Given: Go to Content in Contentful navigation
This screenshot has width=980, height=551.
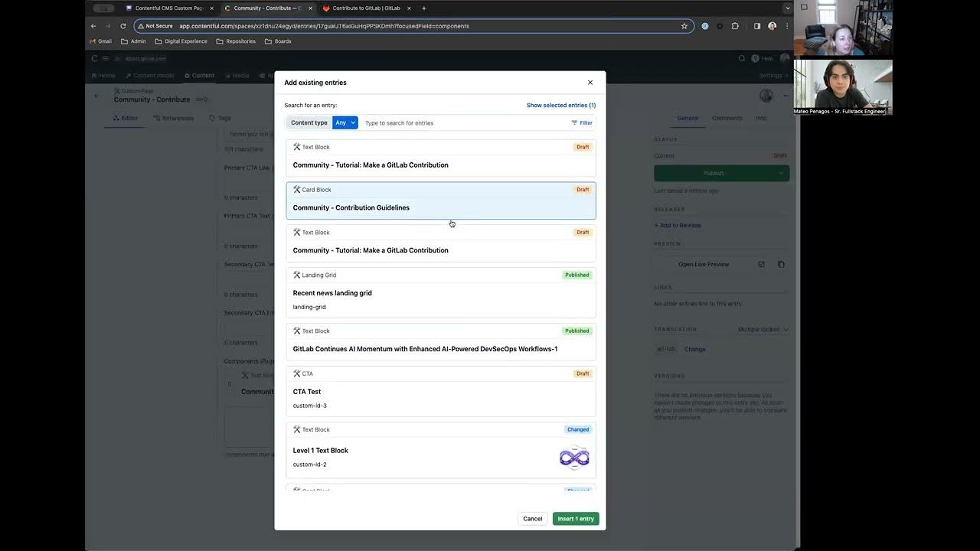Looking at the screenshot, I should click(199, 76).
